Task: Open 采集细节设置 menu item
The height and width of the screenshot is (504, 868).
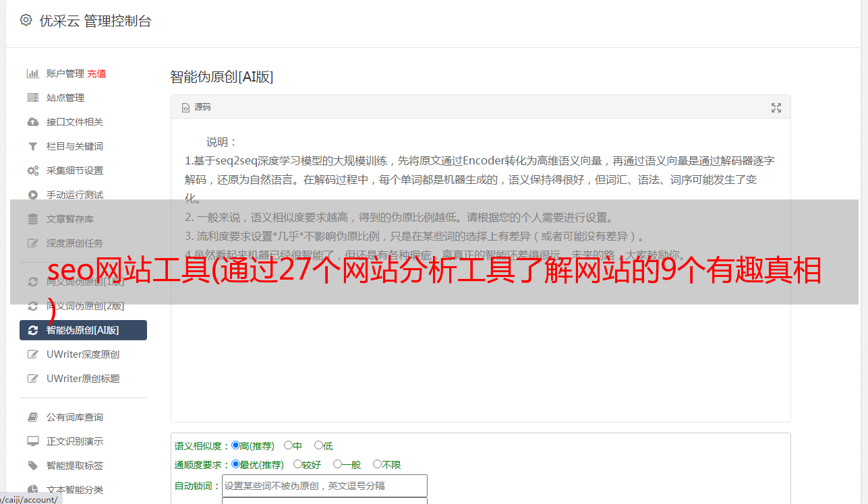Action: click(x=75, y=170)
